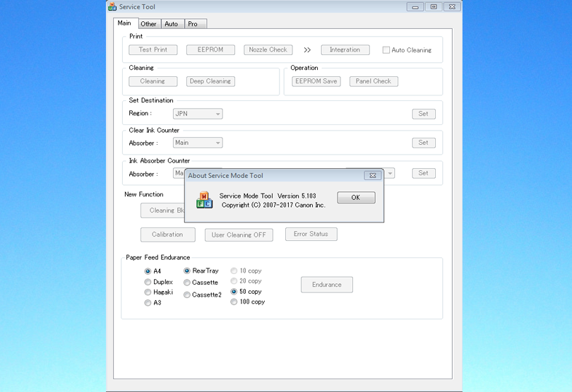Run the Nozzle Check
The image size is (572, 392).
268,49
